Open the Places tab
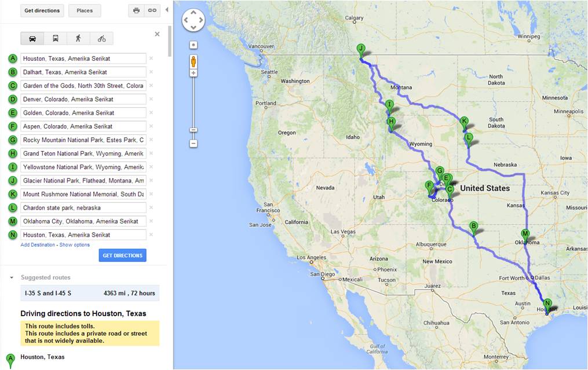This screenshot has width=588, height=370. 85,10
